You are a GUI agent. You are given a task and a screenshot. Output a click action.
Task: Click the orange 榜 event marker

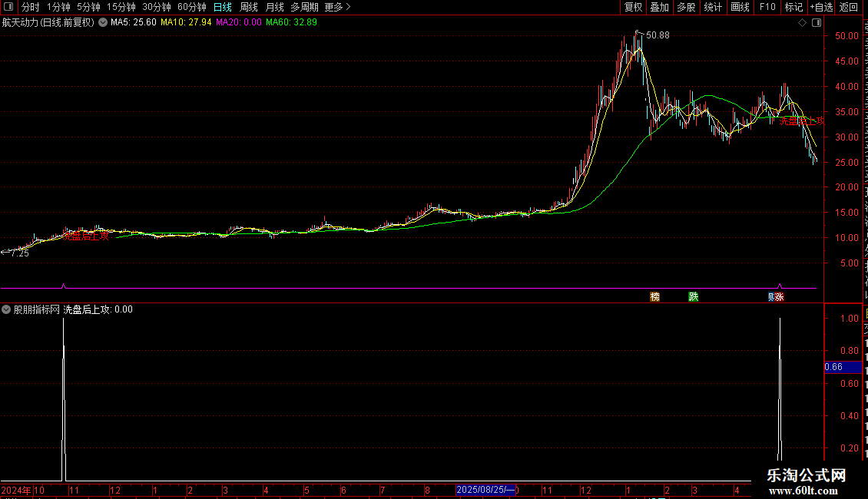tap(655, 297)
